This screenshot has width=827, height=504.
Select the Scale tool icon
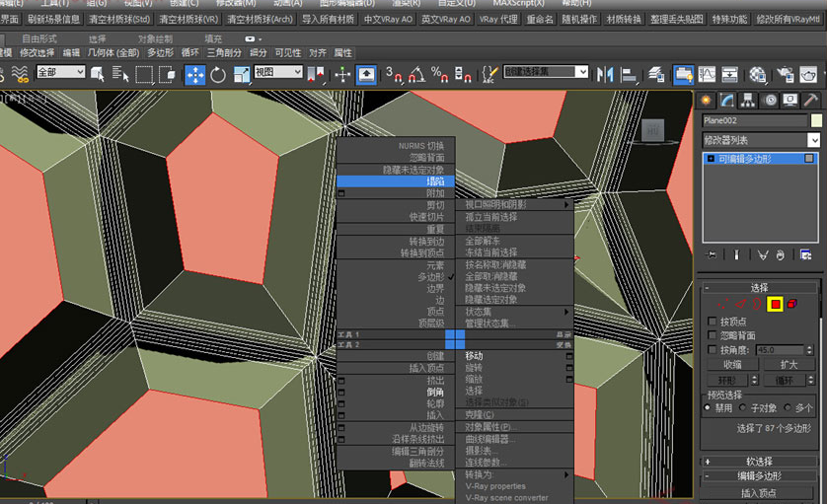pyautogui.click(x=242, y=74)
